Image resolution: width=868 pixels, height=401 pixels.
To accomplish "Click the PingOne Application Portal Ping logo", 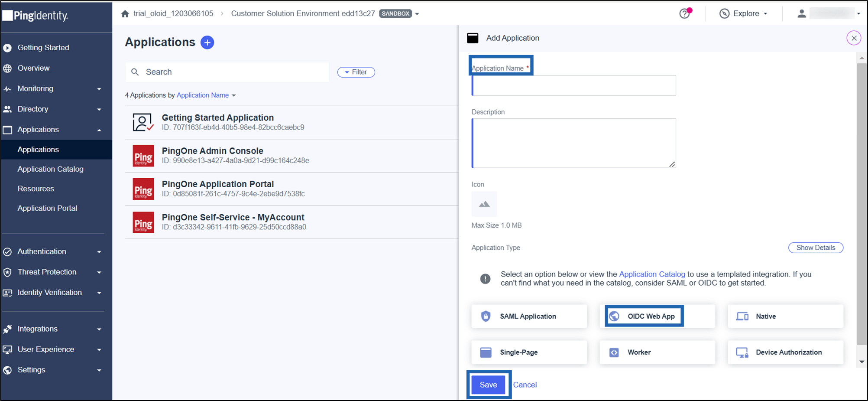I will point(143,189).
